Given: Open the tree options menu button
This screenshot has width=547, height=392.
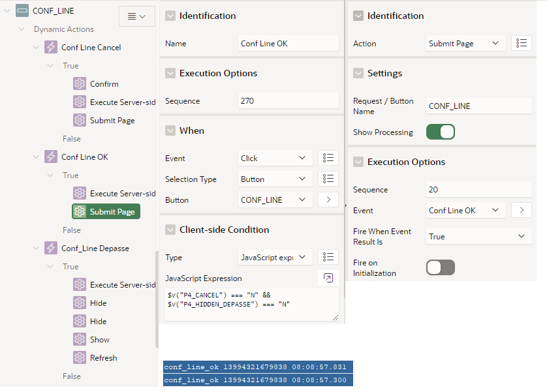Looking at the screenshot, I should pyautogui.click(x=136, y=16).
